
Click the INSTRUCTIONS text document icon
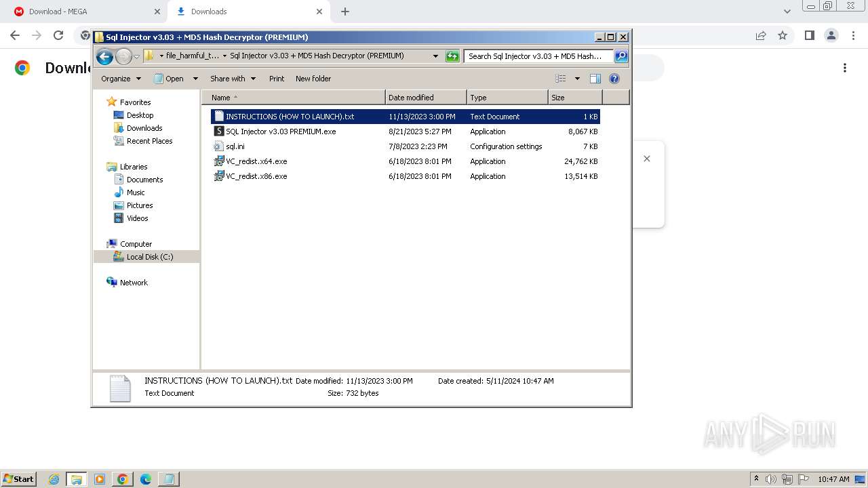(219, 117)
